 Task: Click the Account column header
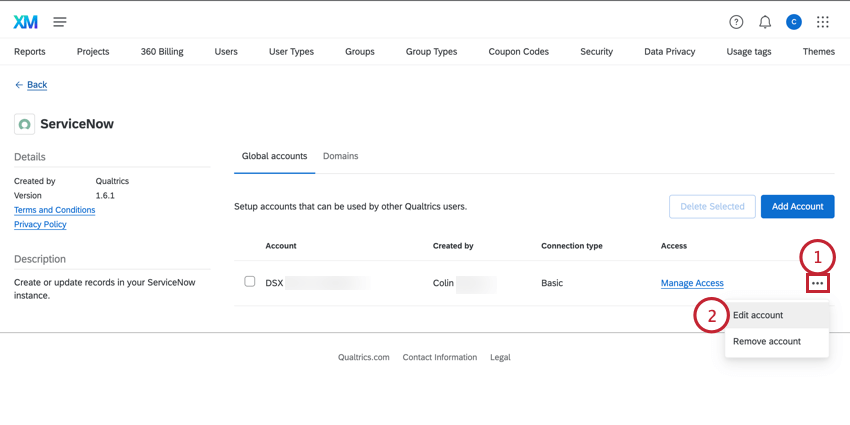point(281,246)
